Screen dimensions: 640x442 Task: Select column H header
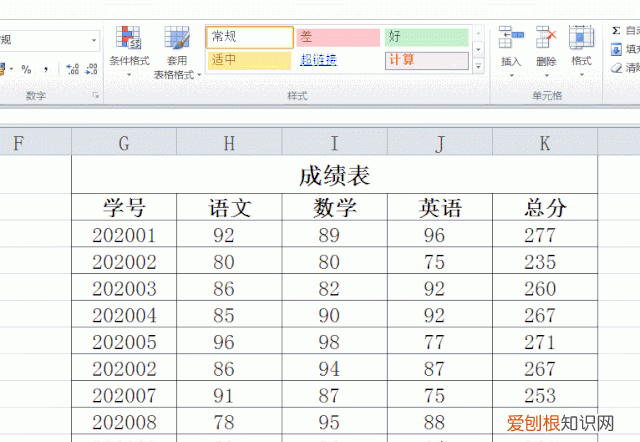click(229, 143)
